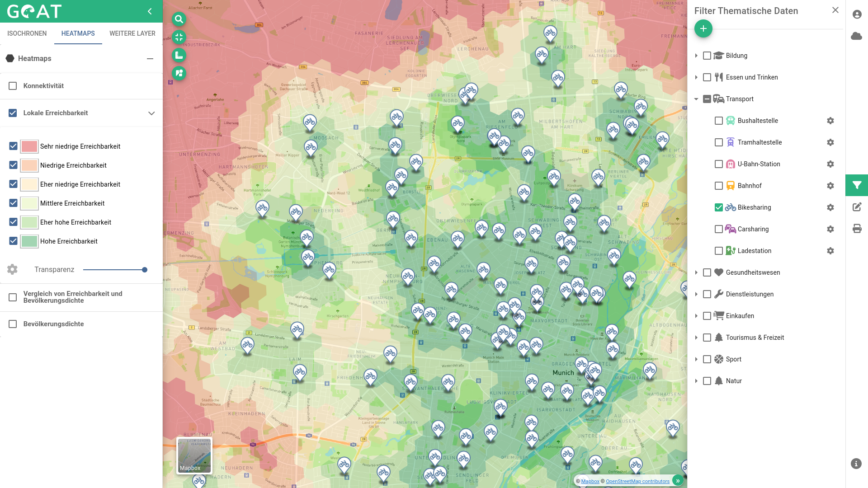Collapse the left panel with chevron arrow
Viewport: 868px width, 488px height.
click(150, 11)
